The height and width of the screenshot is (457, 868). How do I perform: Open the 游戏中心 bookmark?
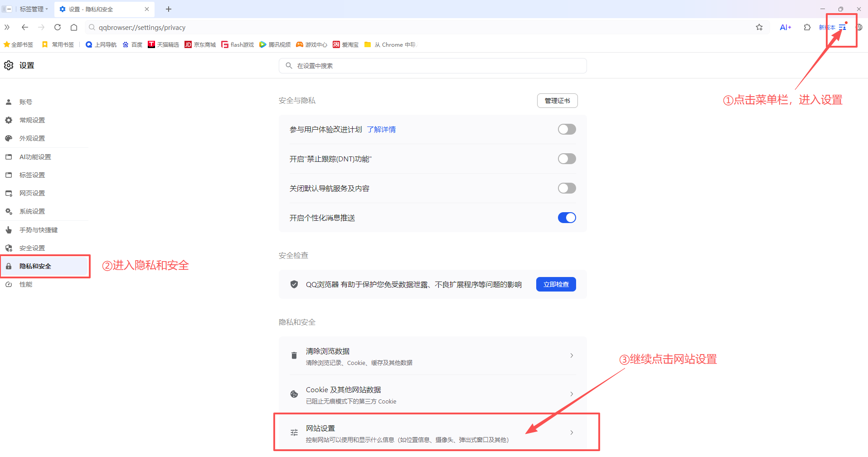(312, 44)
